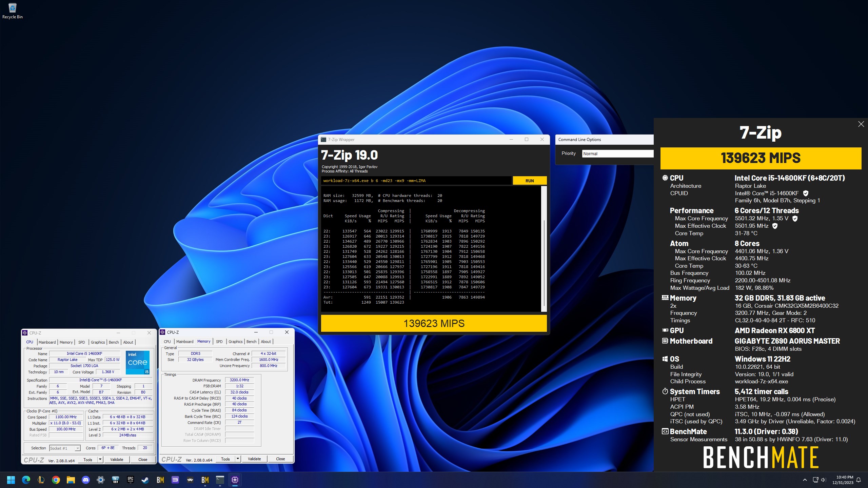Expand Tools dropdown arrow in CPU-Z CPU window
This screenshot has height=488, width=868.
(100, 460)
